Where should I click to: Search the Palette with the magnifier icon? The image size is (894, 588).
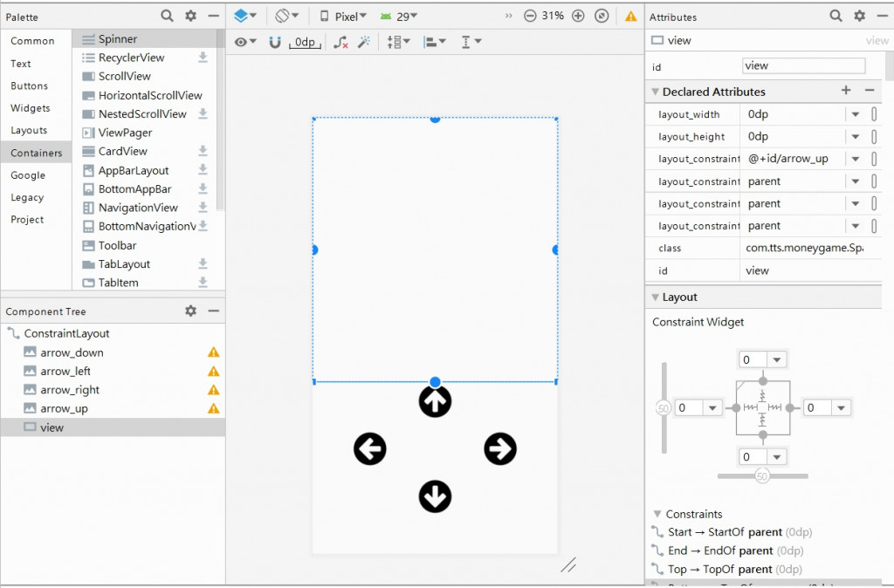167,16
